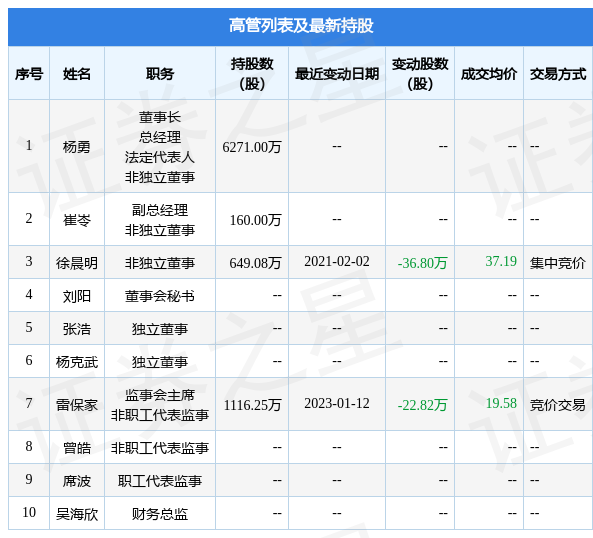Click the 高管列表及最新持股 table title
Image resolution: width=593 pixels, height=538 pixels.
[x=301, y=26]
